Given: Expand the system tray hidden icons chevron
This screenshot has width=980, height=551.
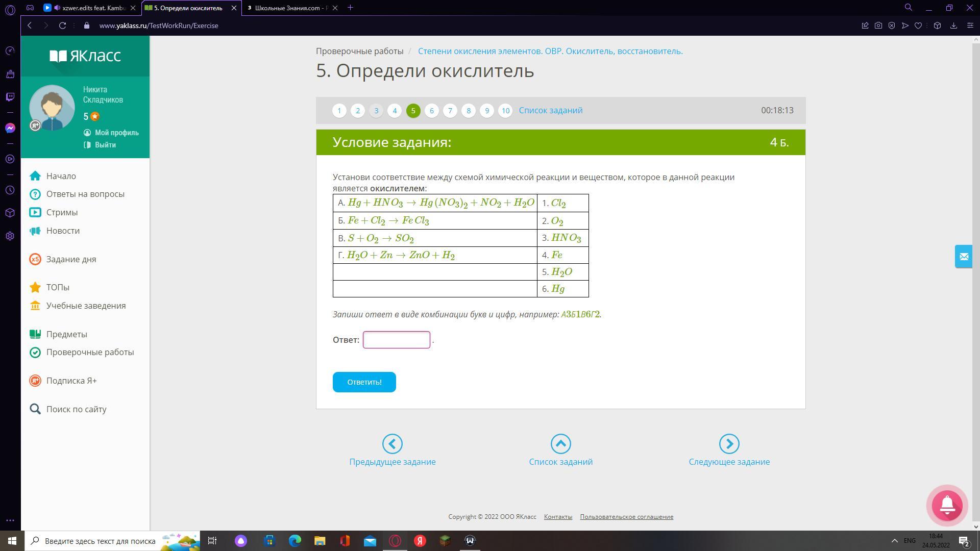Looking at the screenshot, I should click(x=894, y=541).
